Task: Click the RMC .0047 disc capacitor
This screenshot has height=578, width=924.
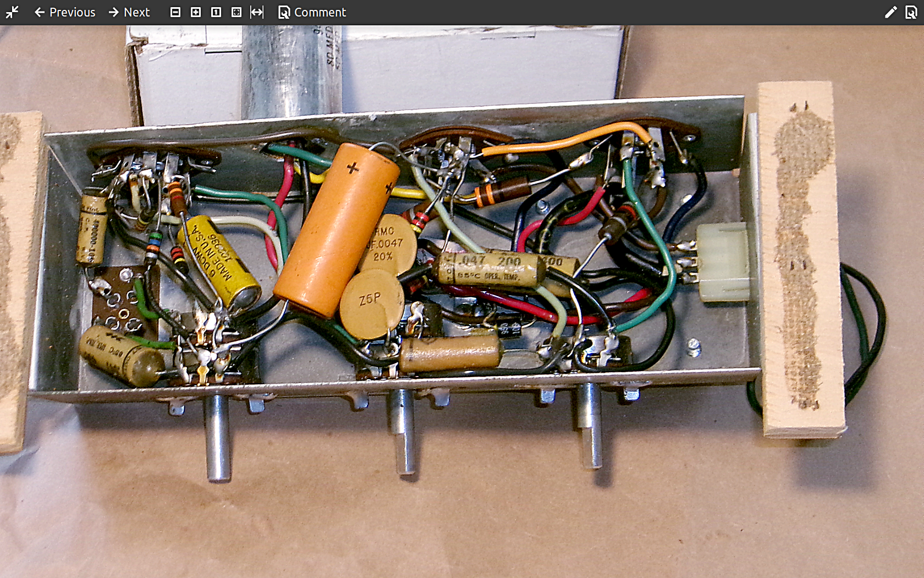Action: (x=389, y=245)
